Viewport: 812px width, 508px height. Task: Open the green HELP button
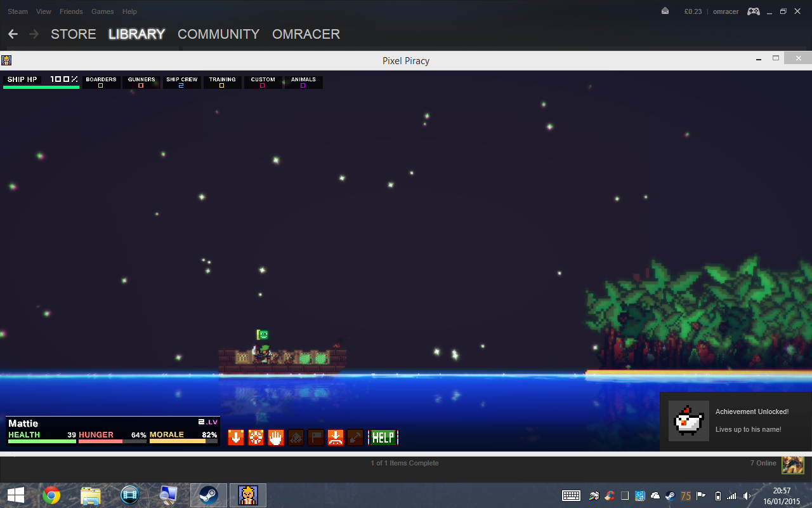383,437
